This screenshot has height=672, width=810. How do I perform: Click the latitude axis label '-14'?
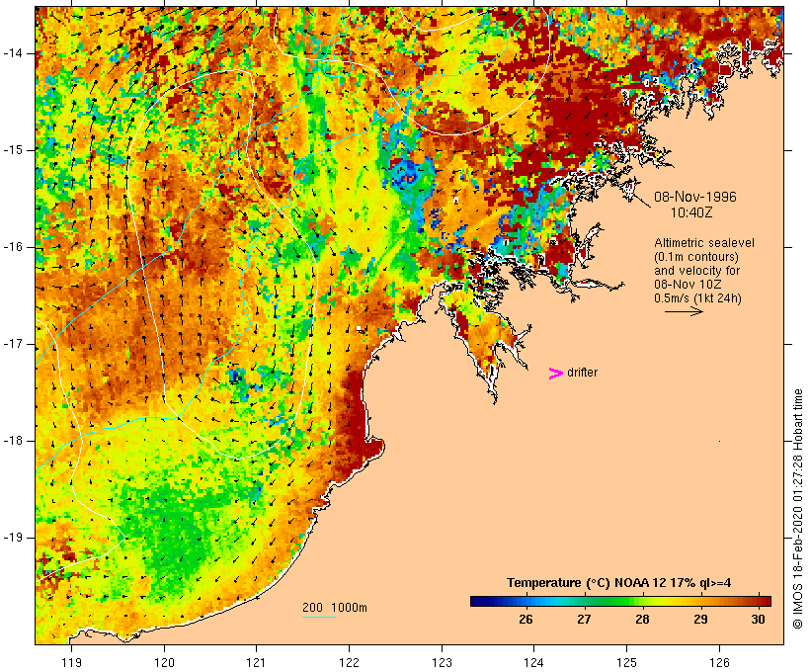13,53
